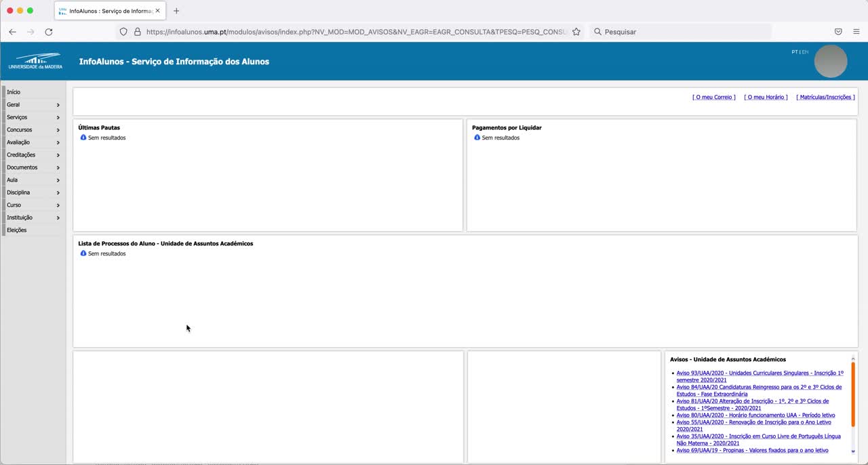Expand the Geral sidebar menu
This screenshot has height=465, width=868.
click(x=32, y=105)
